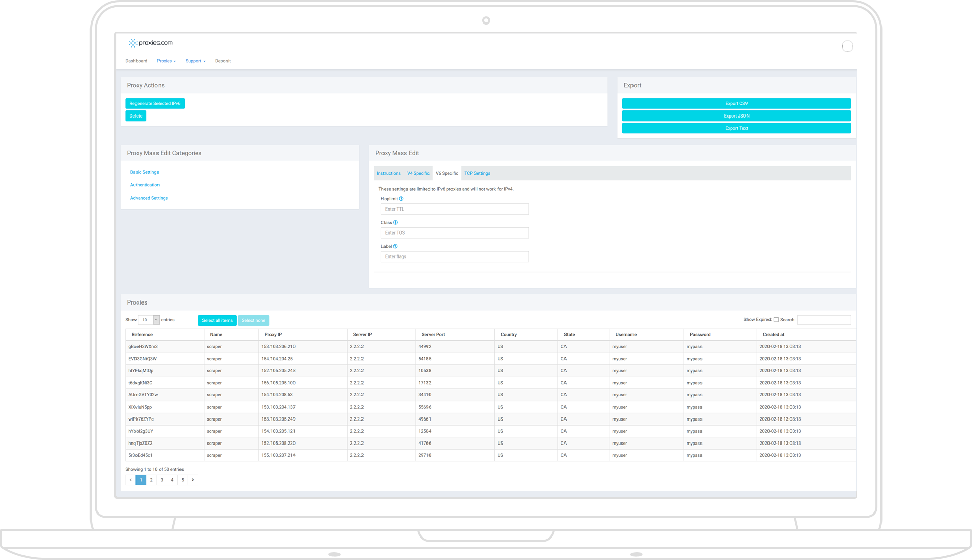Open the Instructions tab
This screenshot has width=972, height=560.
coord(389,173)
